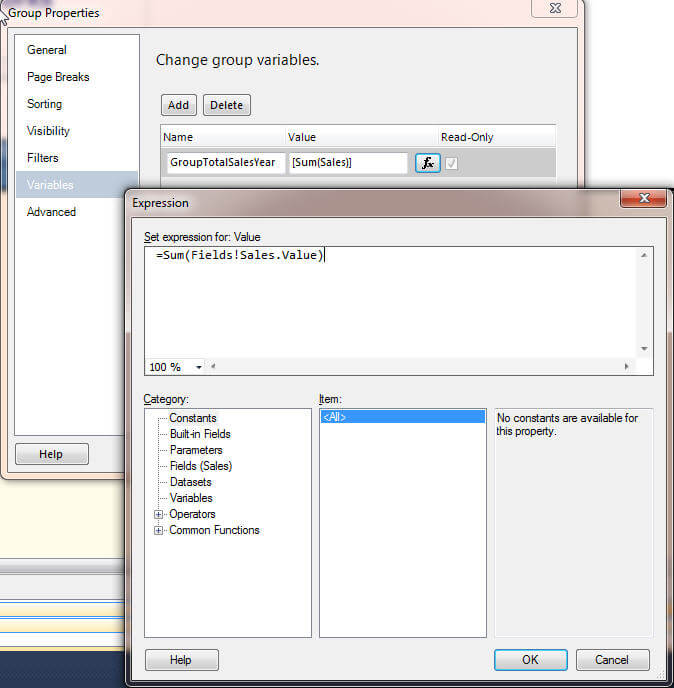Click the Read-Only column header
This screenshot has height=688, width=674.
[497, 137]
